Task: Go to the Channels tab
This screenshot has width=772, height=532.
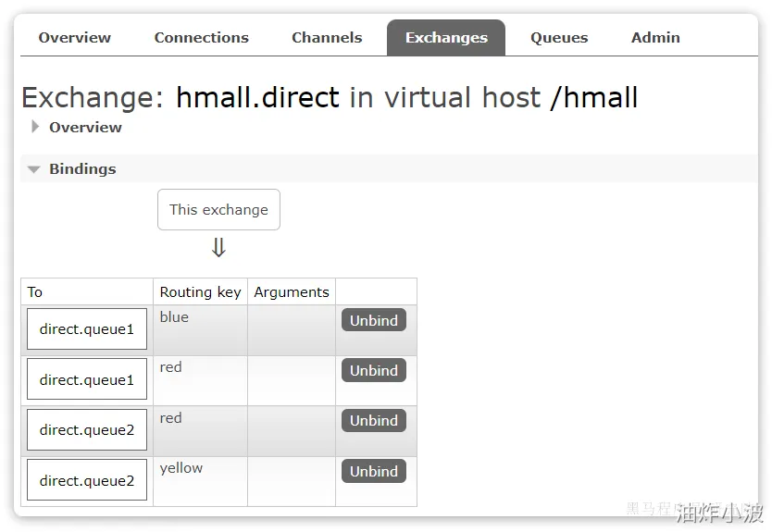Action: [327, 38]
